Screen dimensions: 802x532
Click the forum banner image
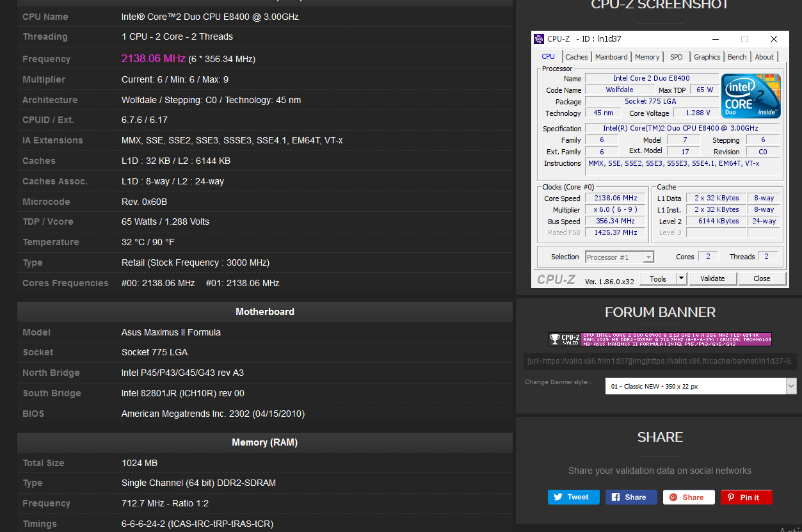pos(660,339)
